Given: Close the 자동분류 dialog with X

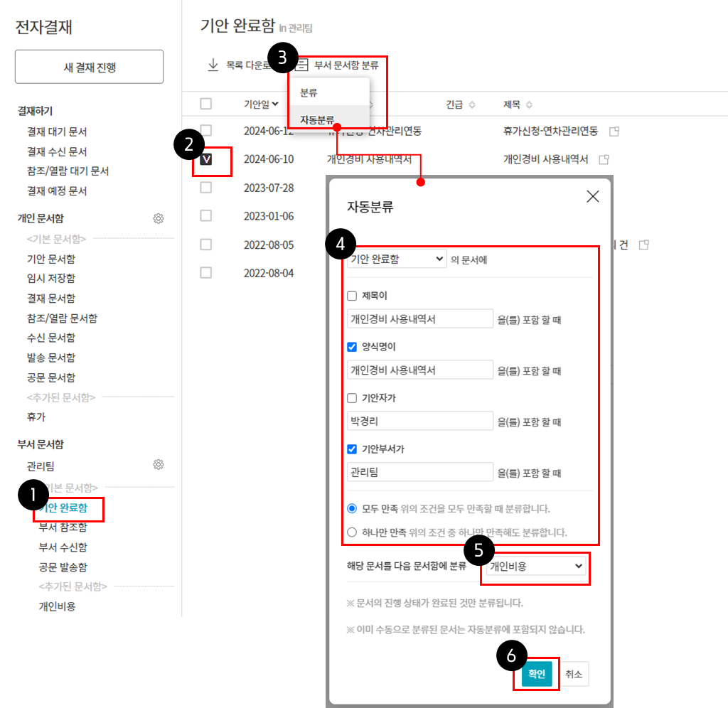Looking at the screenshot, I should pyautogui.click(x=592, y=197).
